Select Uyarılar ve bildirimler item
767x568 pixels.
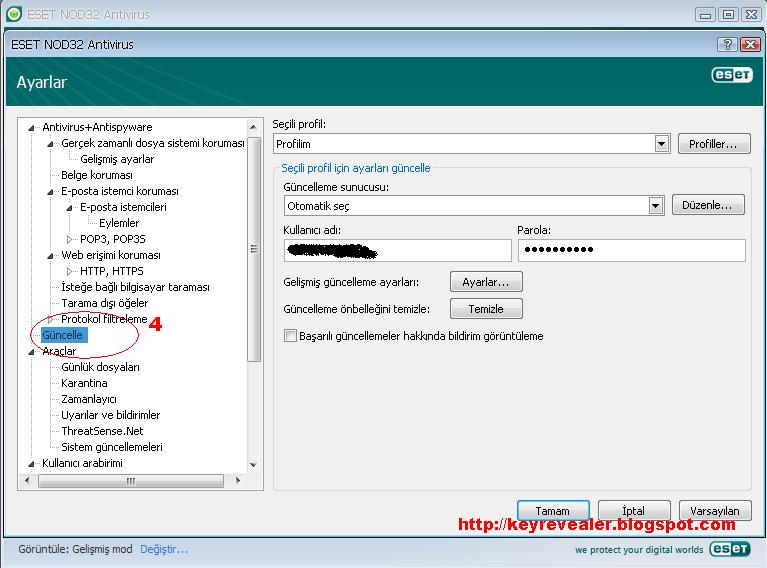111,415
